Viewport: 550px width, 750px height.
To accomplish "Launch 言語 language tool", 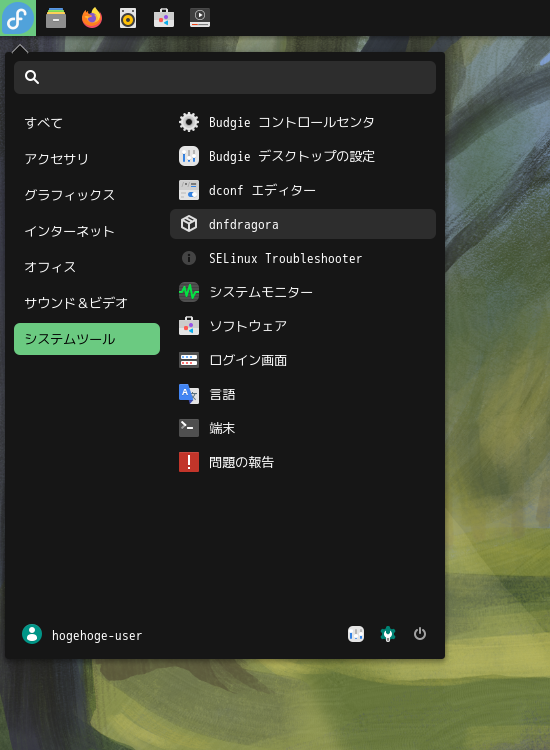I will pyautogui.click(x=303, y=394).
